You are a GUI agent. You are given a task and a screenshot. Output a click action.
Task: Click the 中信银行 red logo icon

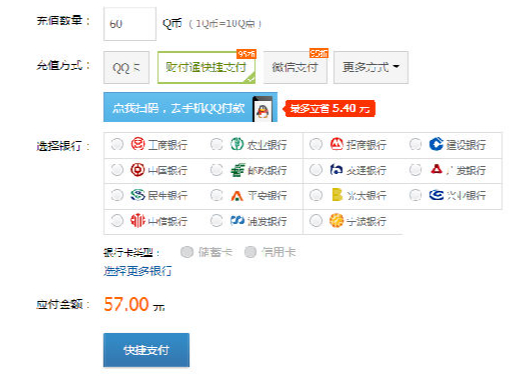138,221
